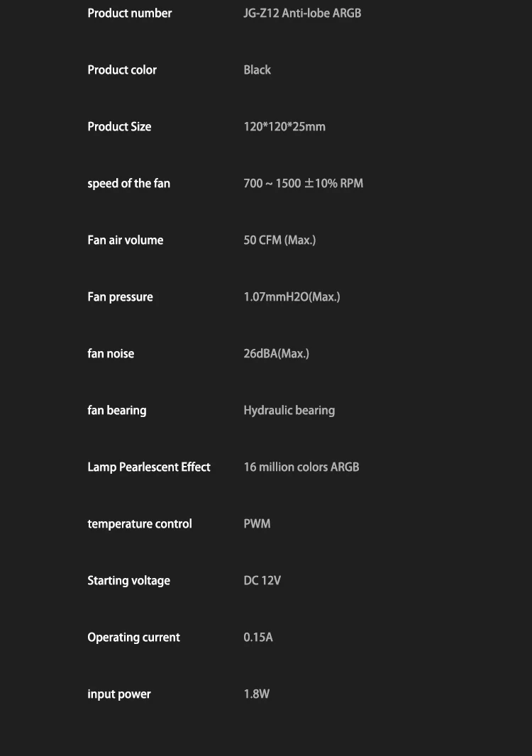Click the "16 million colors ARGB" value
Screen dimensions: 532x756
point(301,467)
